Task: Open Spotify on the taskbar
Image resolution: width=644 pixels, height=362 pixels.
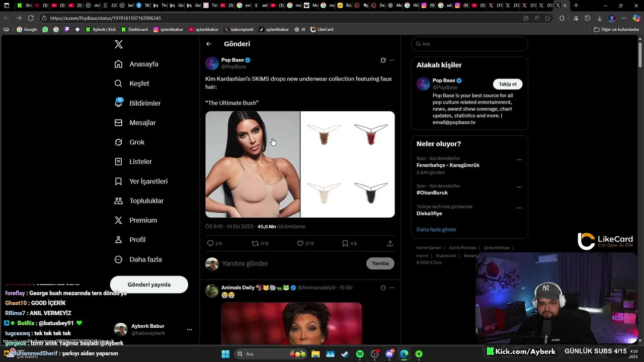Action: pos(360,354)
